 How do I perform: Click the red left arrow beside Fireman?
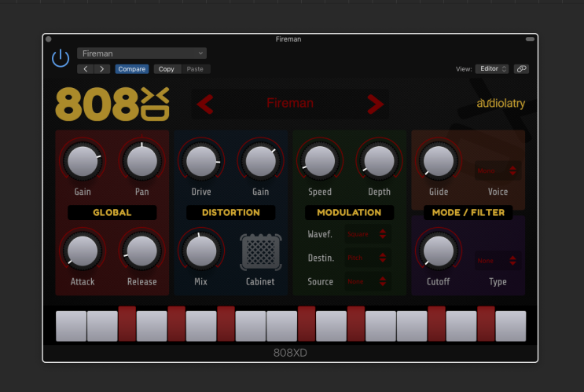coord(205,104)
